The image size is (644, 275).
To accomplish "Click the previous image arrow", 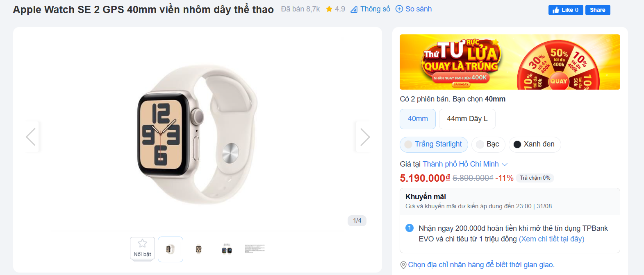I will pyautogui.click(x=31, y=137).
